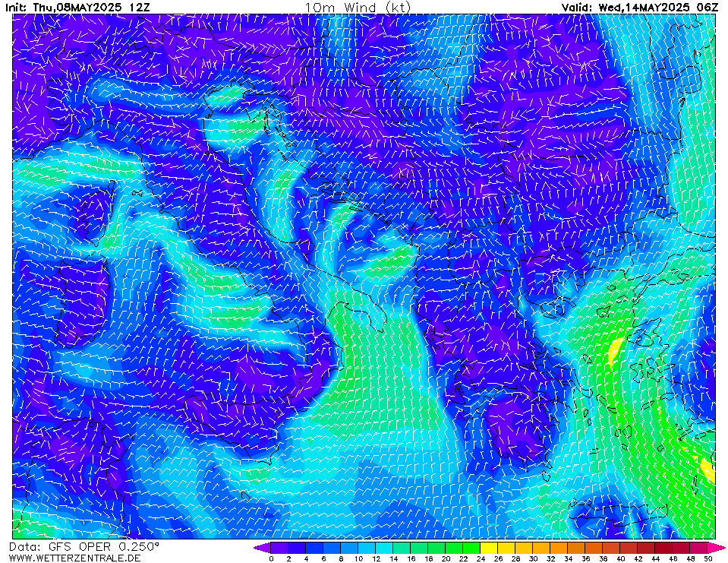Select the dark blue 2–4 kt legend swatch

click(297, 548)
